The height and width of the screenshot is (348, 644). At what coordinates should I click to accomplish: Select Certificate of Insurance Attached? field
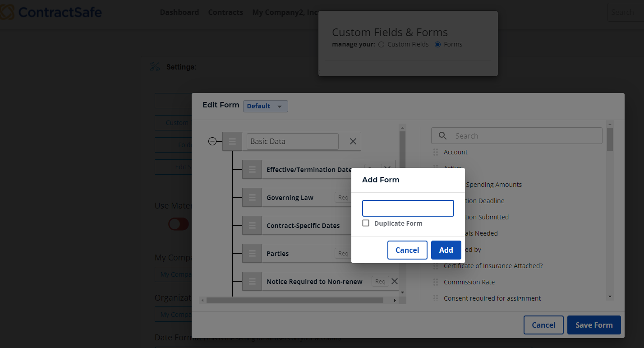493,266
